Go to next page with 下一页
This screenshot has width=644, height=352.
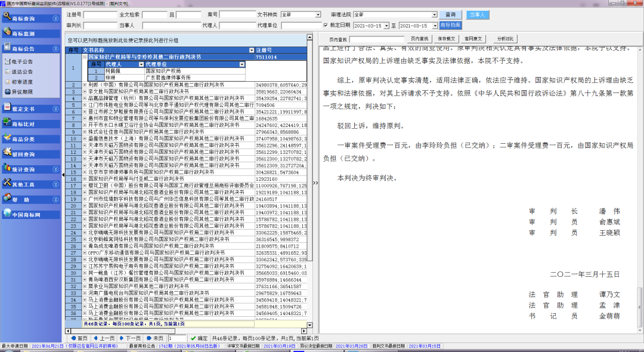pos(130,338)
